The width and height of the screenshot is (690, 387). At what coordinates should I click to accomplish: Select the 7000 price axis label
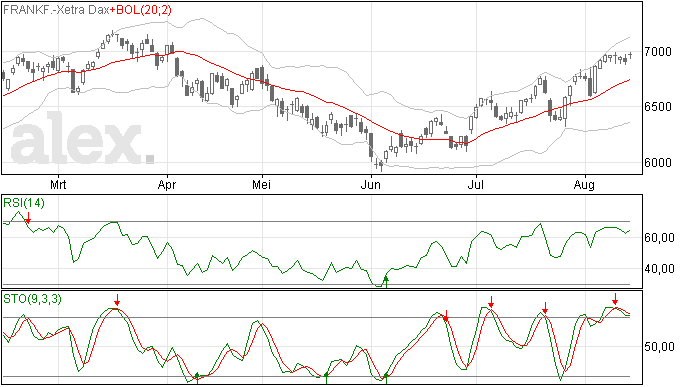[x=657, y=52]
